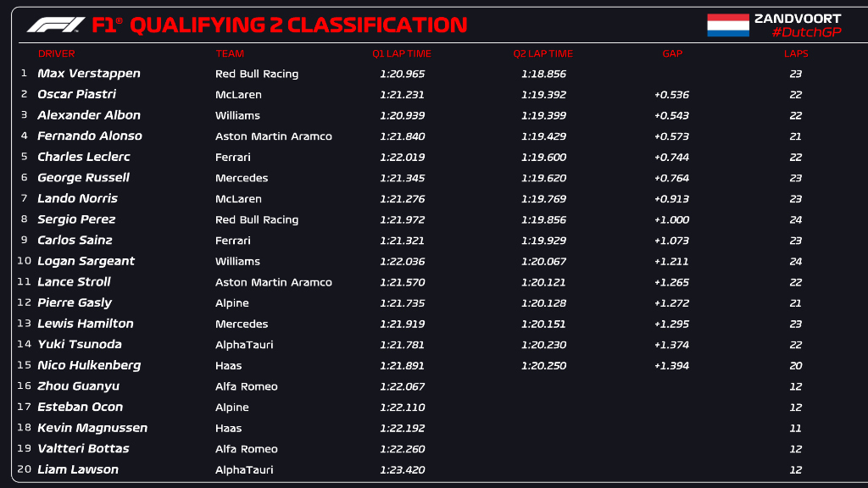Screen dimensions: 868x488
Task: Click the F1 logo icon
Action: (55, 25)
